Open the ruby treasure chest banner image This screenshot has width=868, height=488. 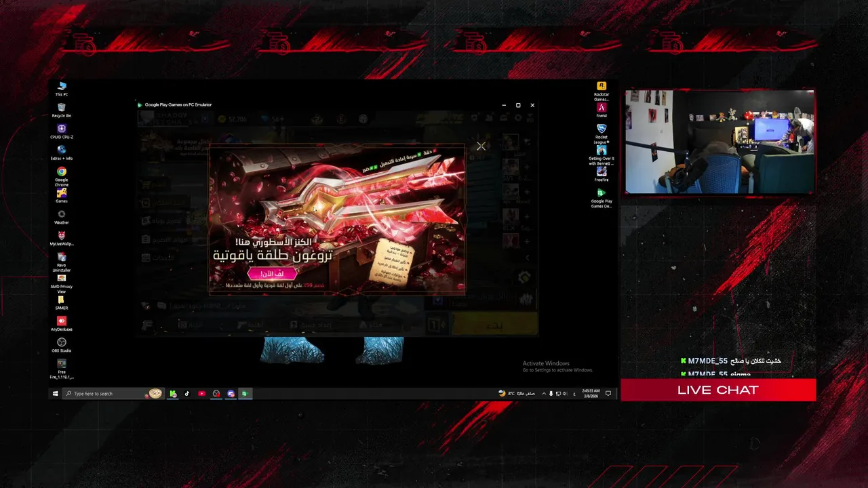point(337,219)
